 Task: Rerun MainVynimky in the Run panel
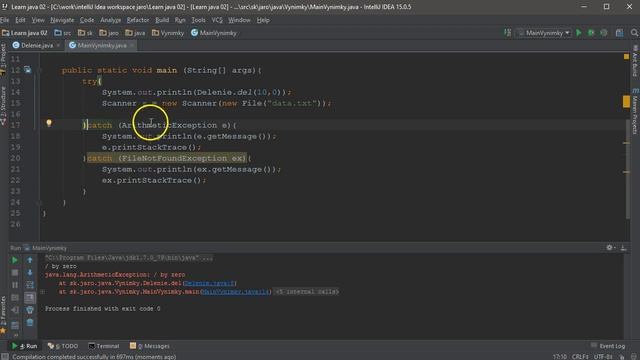point(15,260)
